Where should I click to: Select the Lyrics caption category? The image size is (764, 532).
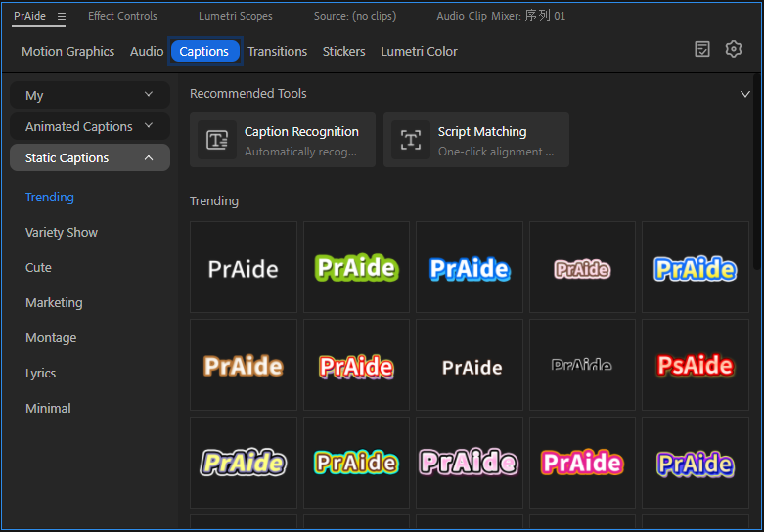tap(40, 373)
